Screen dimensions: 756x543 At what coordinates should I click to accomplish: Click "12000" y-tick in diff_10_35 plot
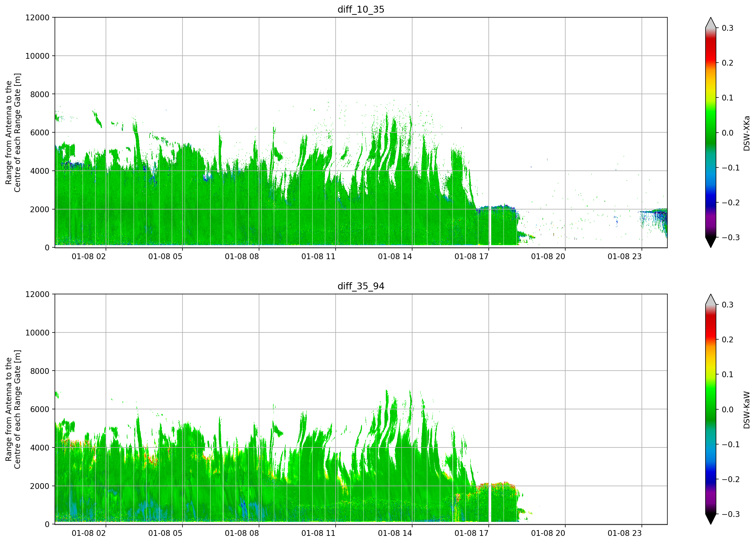pos(37,17)
